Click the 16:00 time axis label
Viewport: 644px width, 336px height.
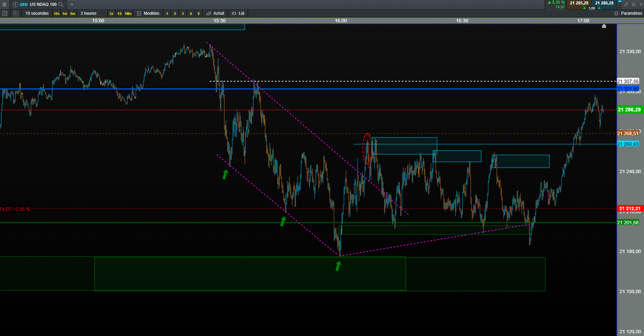point(341,21)
